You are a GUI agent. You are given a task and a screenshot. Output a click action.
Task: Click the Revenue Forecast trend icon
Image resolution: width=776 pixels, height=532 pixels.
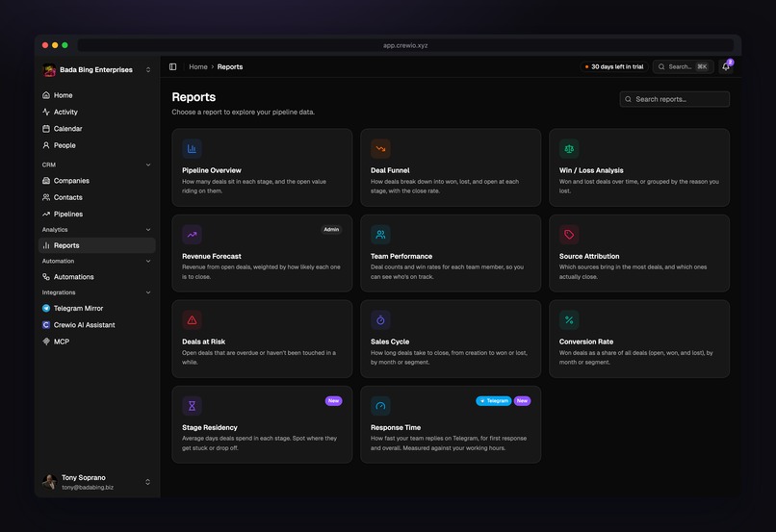[192, 235]
